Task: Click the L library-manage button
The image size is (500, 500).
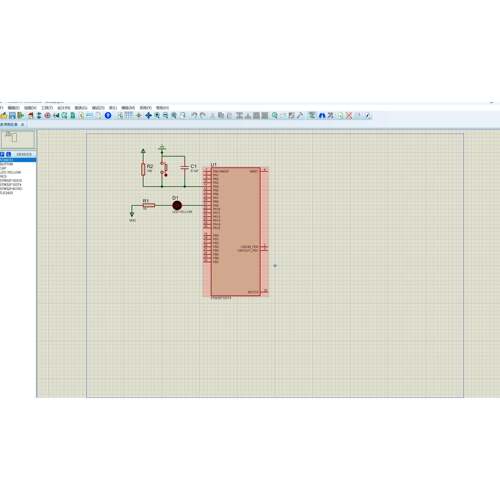Action: point(8,154)
